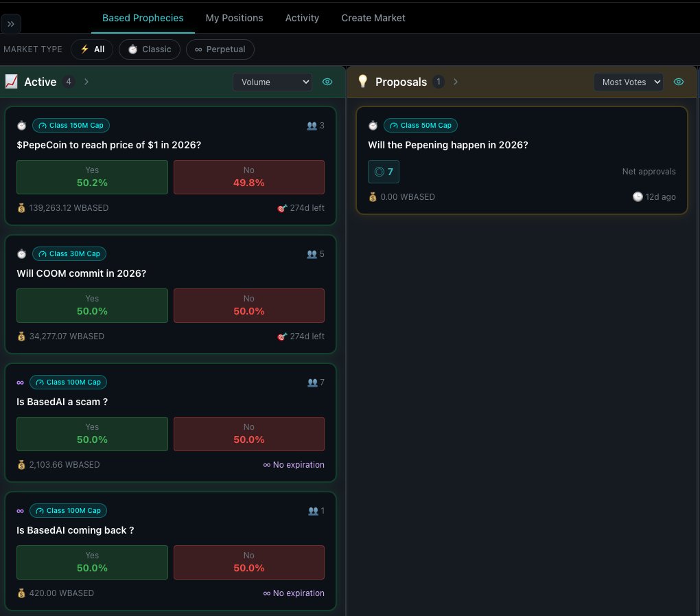The height and width of the screenshot is (616, 700).
Task: Click MARKET TYPE label
Action: (33, 49)
